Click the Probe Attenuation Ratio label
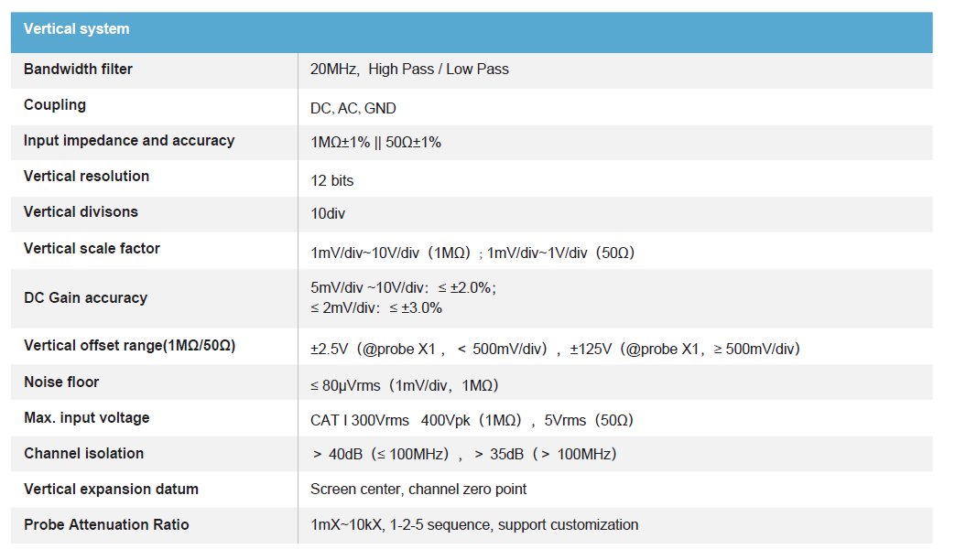The width and height of the screenshot is (955, 560). coord(106,525)
